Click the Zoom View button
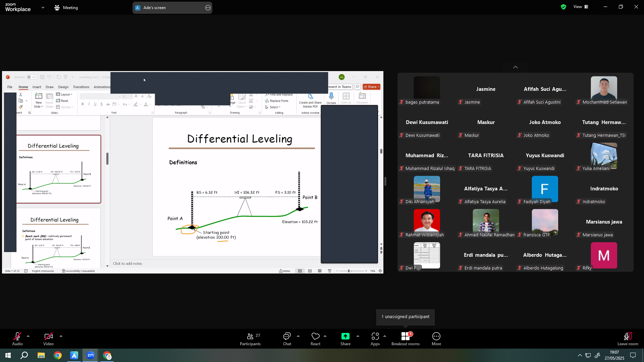 (581, 7)
